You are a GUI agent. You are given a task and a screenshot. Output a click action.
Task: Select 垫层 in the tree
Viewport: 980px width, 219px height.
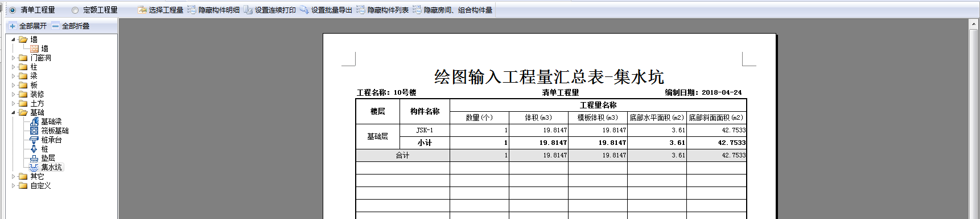click(48, 158)
